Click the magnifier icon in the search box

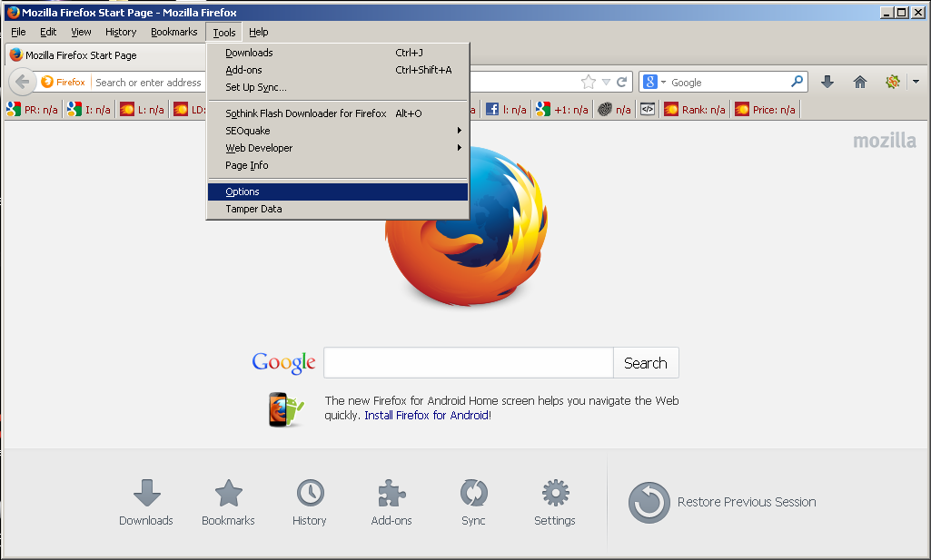pyautogui.click(x=797, y=82)
